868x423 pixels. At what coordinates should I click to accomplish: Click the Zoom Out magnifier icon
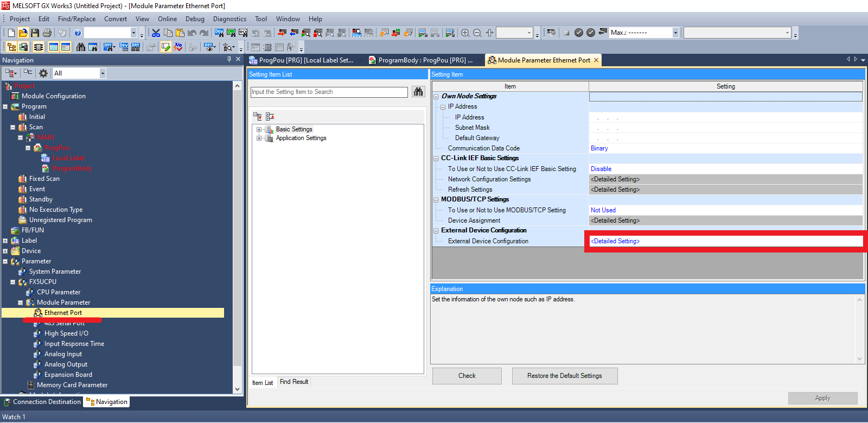coord(477,33)
